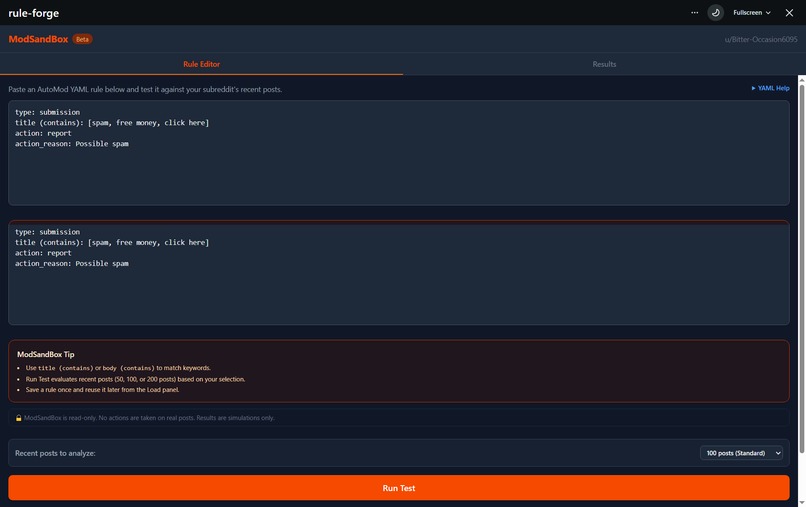Click the lock icon in read-only notice
Viewport: 806px width, 507px height.
[x=19, y=418]
